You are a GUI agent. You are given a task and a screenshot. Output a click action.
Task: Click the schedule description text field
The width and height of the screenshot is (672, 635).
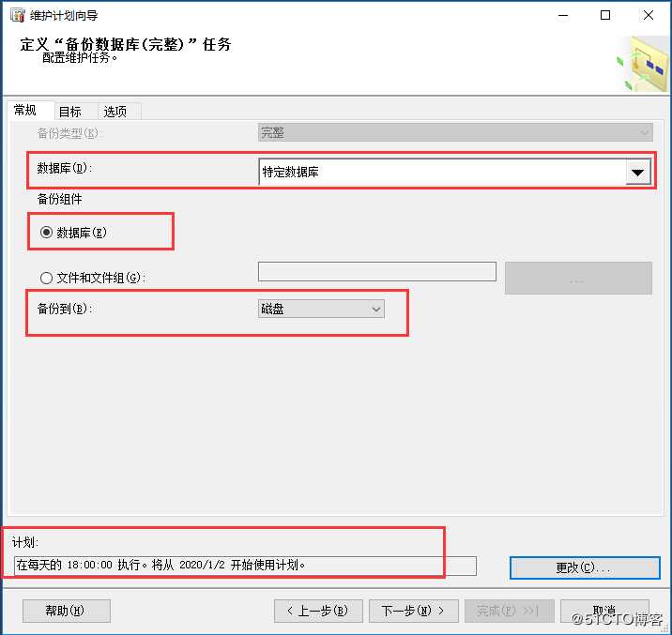245,566
